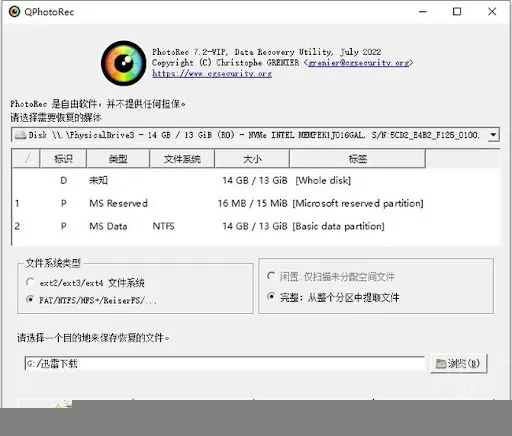Open the PhysicalDrive3 disk selection dropdown
Screen dimensions: 512x436
(255, 135)
